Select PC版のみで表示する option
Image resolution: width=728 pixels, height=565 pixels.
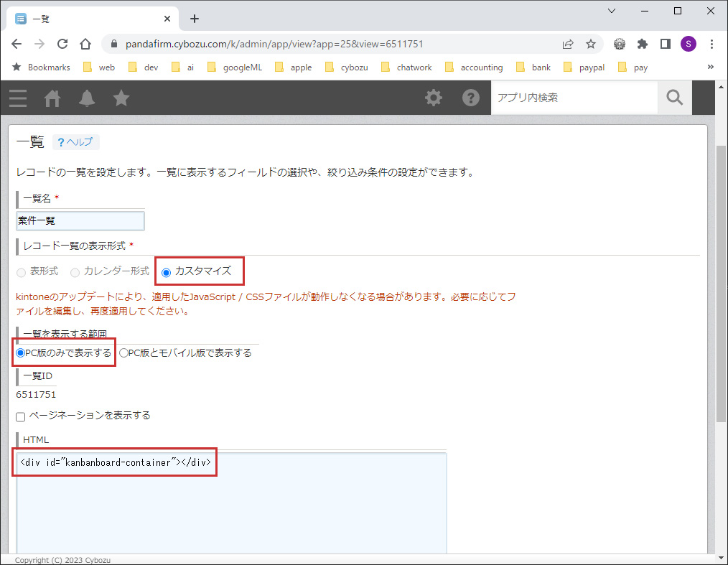coord(21,353)
